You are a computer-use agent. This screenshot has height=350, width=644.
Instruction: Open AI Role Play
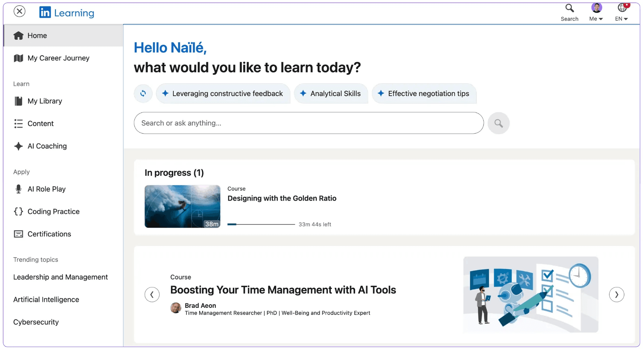(47, 189)
